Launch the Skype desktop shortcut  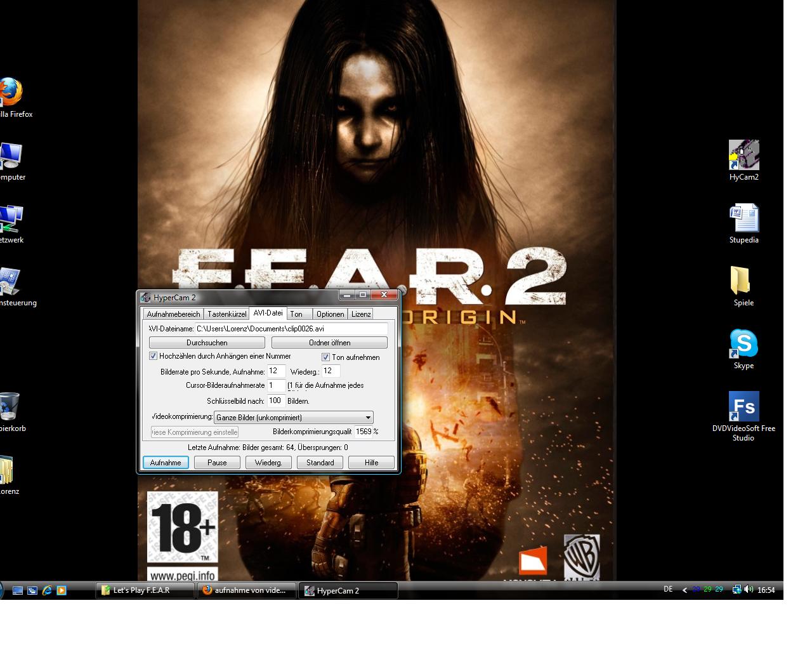pos(743,349)
